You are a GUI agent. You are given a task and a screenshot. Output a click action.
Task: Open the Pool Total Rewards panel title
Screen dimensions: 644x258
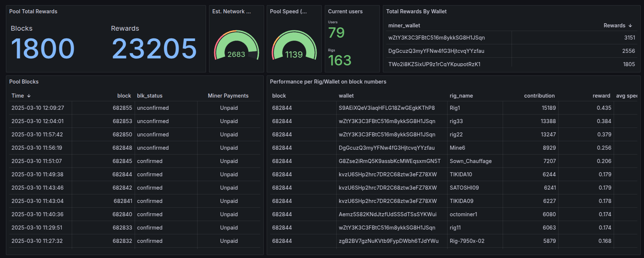tap(33, 11)
